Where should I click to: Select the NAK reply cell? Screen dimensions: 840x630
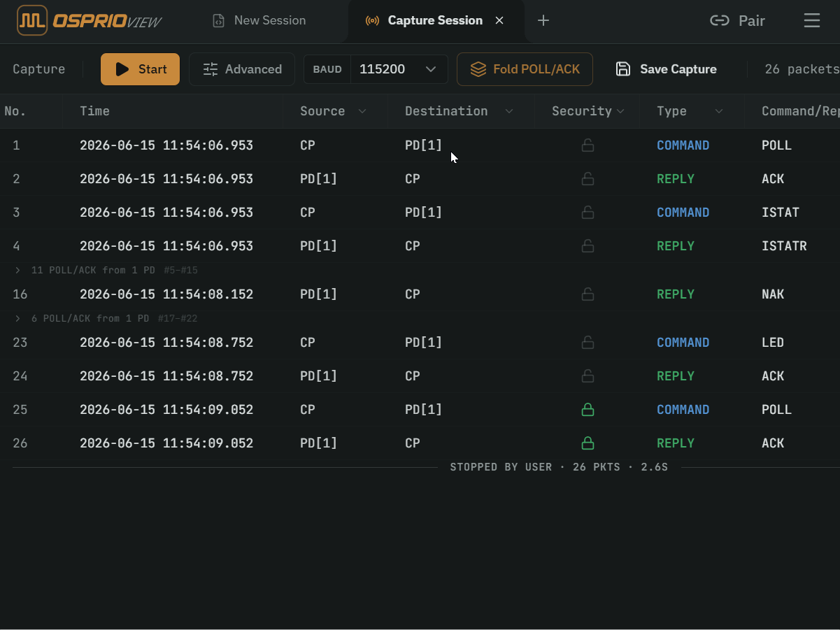(773, 294)
